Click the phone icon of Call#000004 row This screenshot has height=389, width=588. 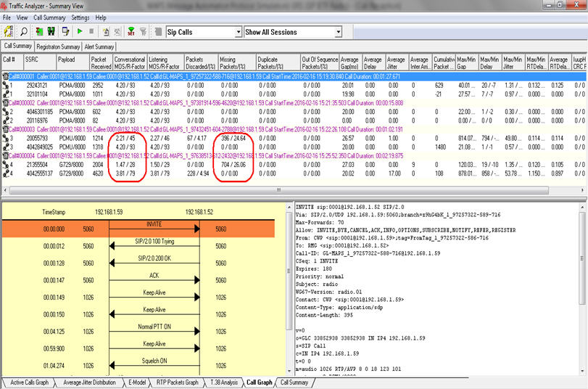[x=6, y=155]
